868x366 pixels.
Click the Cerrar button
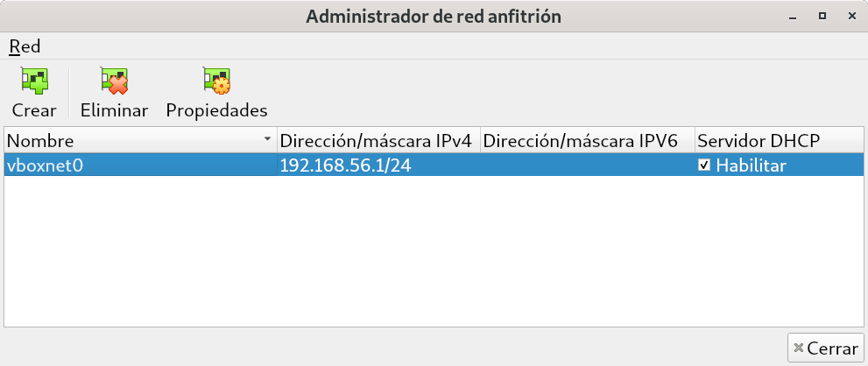pos(825,348)
